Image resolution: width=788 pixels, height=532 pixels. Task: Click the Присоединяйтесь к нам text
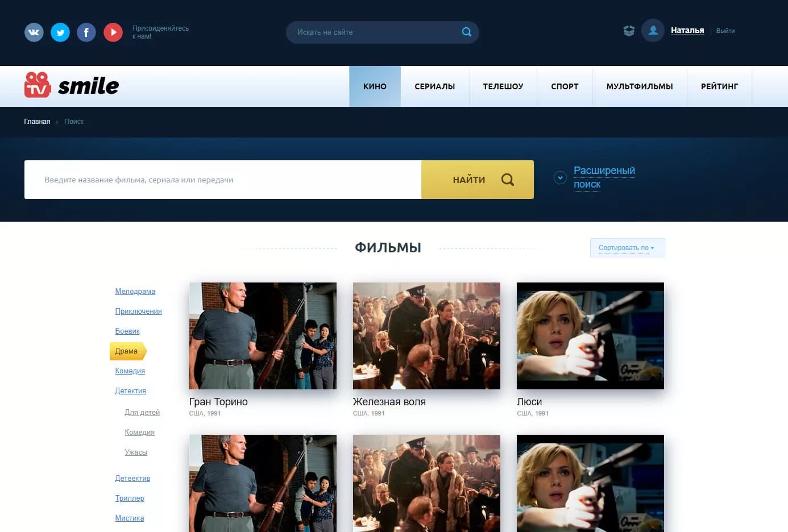pyautogui.click(x=160, y=32)
